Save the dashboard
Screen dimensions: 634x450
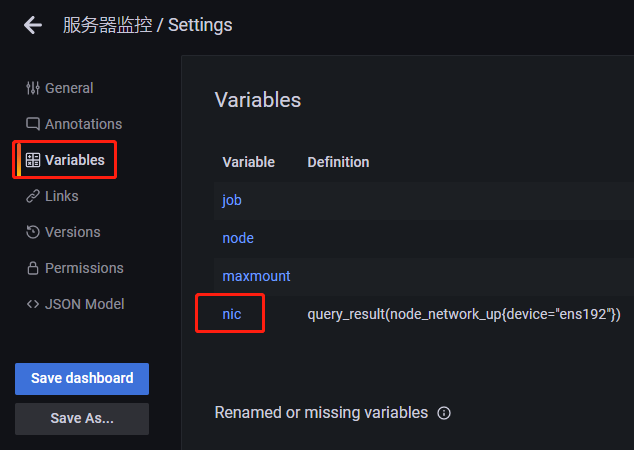[x=82, y=378]
